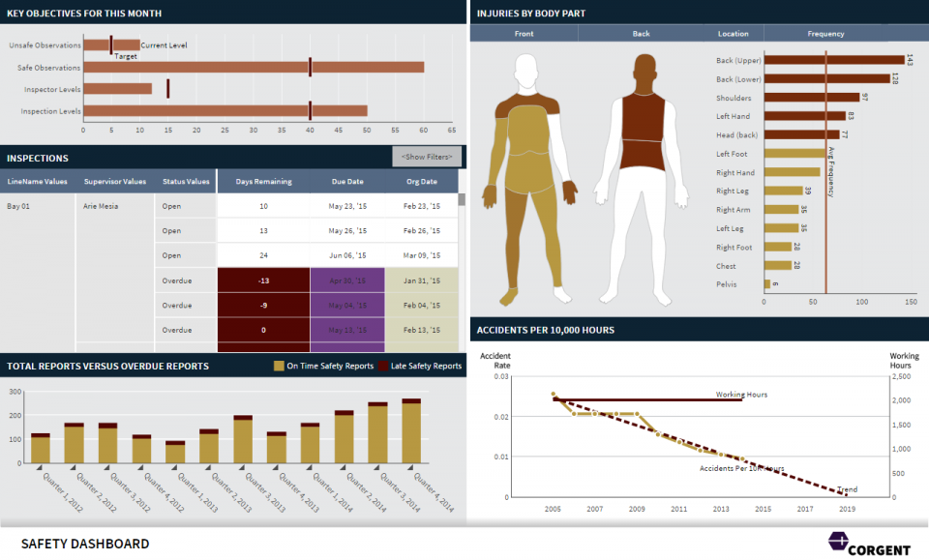Screen dimensions: 929x560
Task: Click the Front column header
Action: click(524, 34)
